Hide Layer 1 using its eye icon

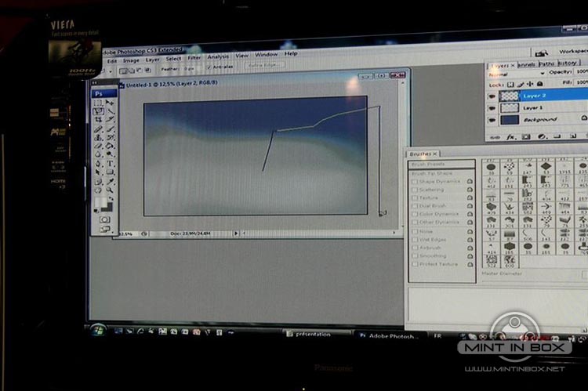(x=492, y=109)
